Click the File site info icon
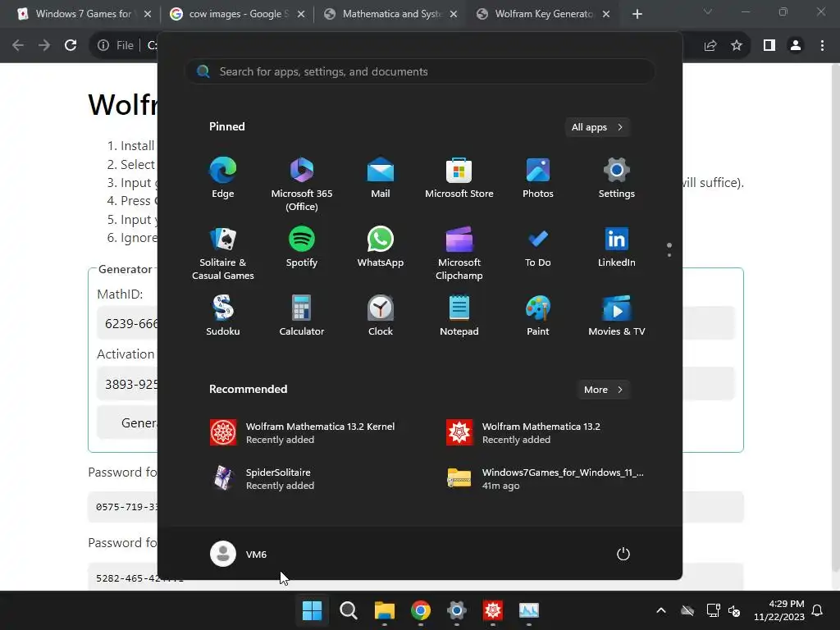Screen dimensions: 840x630 115,46
